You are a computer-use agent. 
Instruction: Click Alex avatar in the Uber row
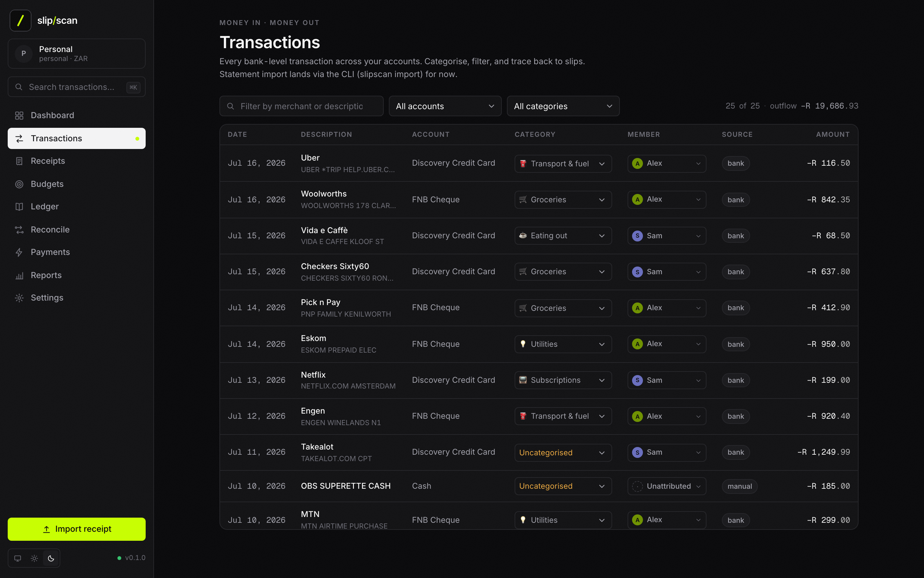pyautogui.click(x=637, y=164)
